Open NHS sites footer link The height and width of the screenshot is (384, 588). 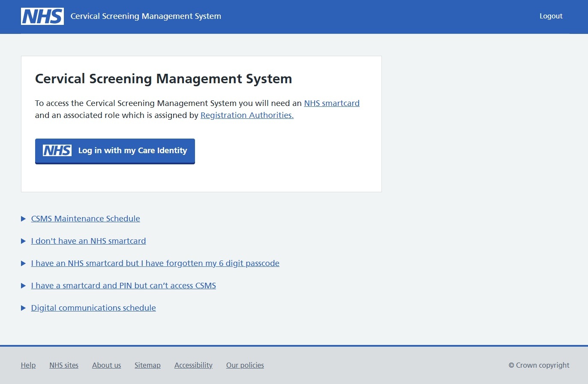pos(64,365)
